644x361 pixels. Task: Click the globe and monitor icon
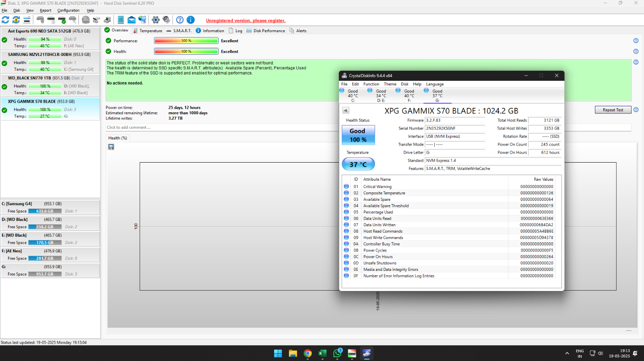[x=142, y=20]
